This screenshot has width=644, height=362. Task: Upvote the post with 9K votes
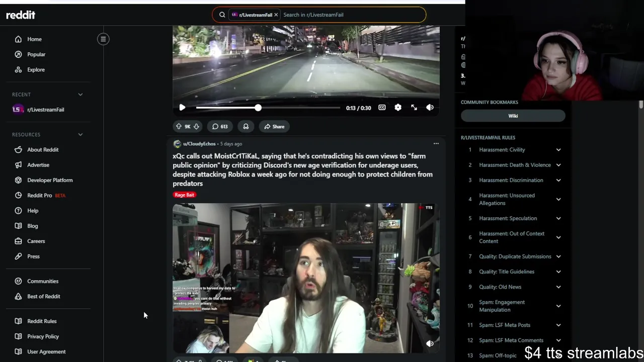[x=179, y=127]
